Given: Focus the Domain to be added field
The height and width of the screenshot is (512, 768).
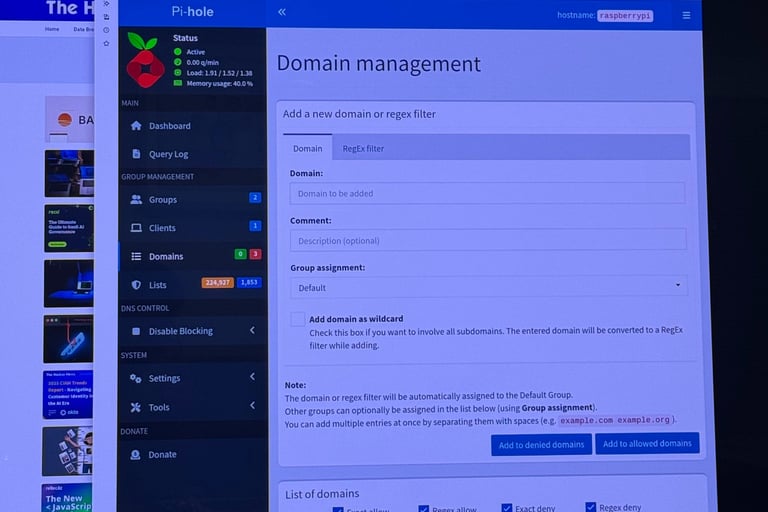Looking at the screenshot, I should pos(487,193).
